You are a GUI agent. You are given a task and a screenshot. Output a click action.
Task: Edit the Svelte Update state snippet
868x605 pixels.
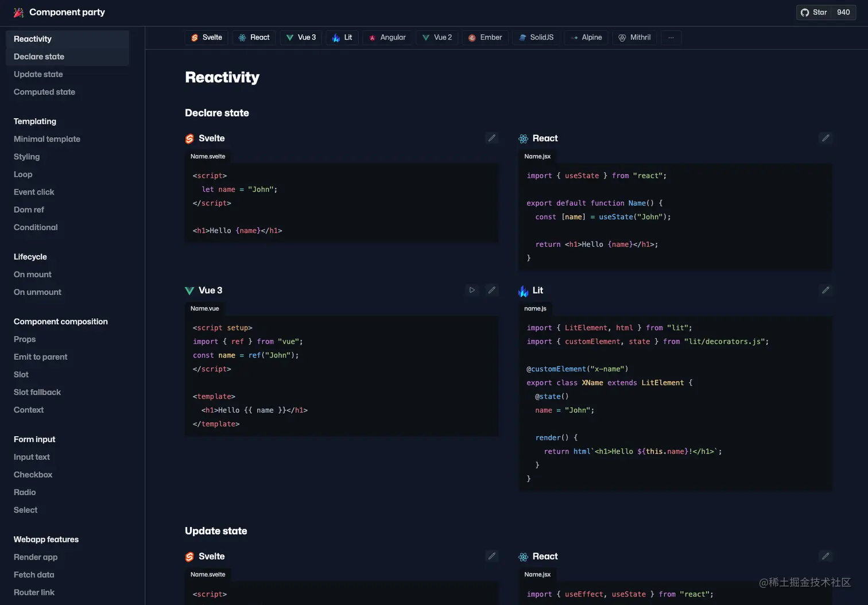coord(492,556)
